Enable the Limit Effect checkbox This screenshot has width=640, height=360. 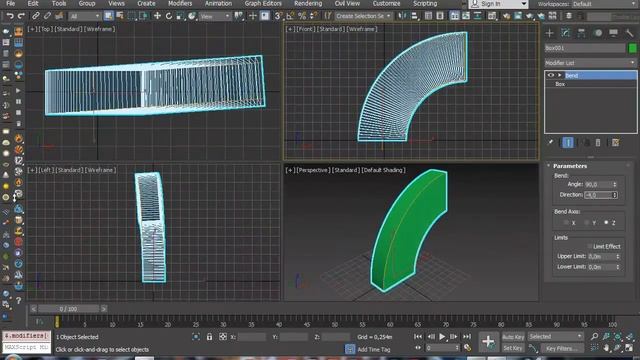589,246
